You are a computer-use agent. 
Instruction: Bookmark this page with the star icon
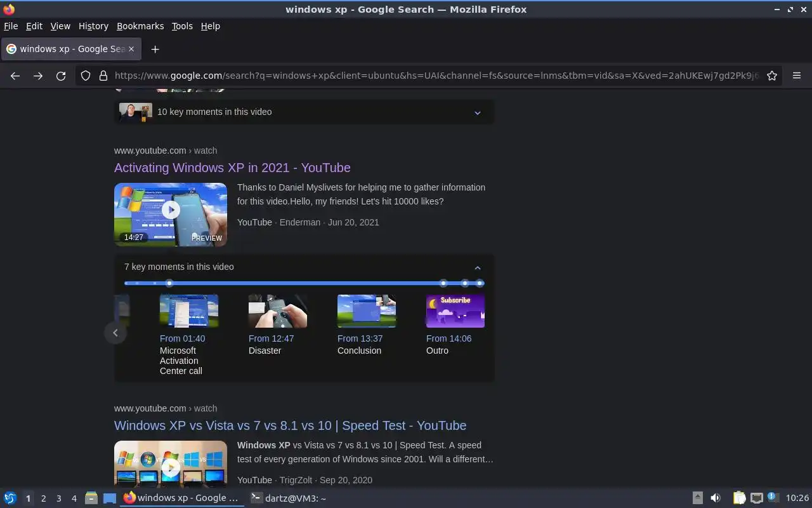pos(772,76)
